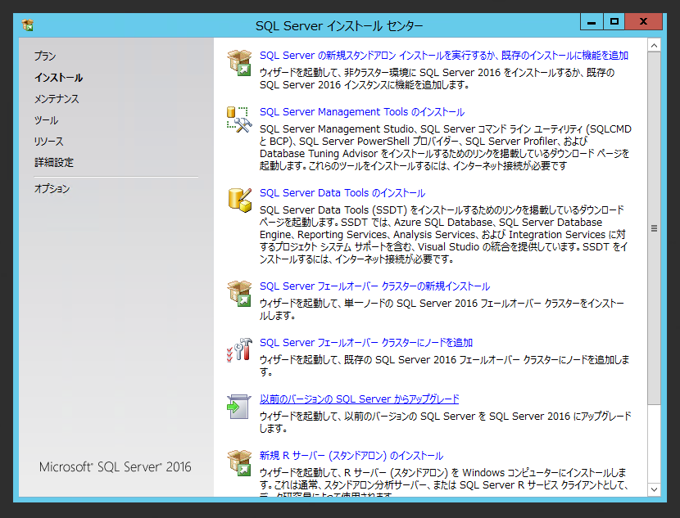Image resolution: width=680 pixels, height=518 pixels.
Task: Open 以前のバージョンの SQL Server からアップグレード link
Action: coord(359,399)
